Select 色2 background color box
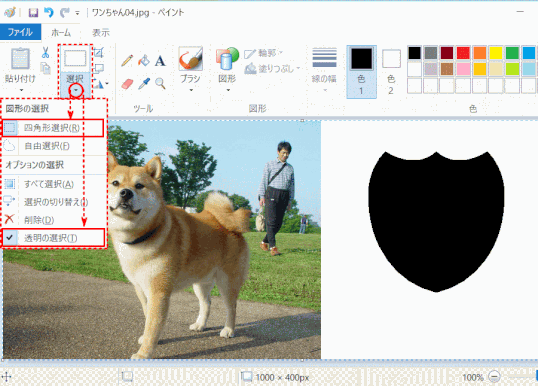Viewport: 538px width, 386px height. click(x=391, y=72)
